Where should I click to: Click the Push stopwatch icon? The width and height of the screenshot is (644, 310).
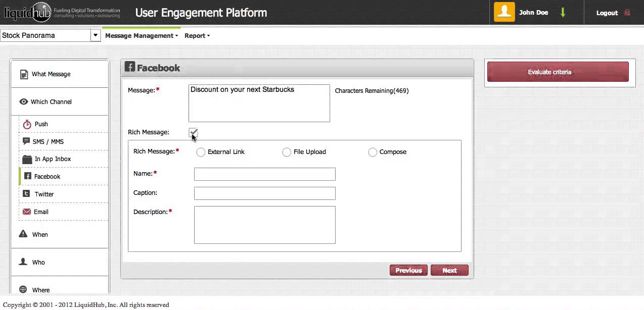click(x=27, y=124)
